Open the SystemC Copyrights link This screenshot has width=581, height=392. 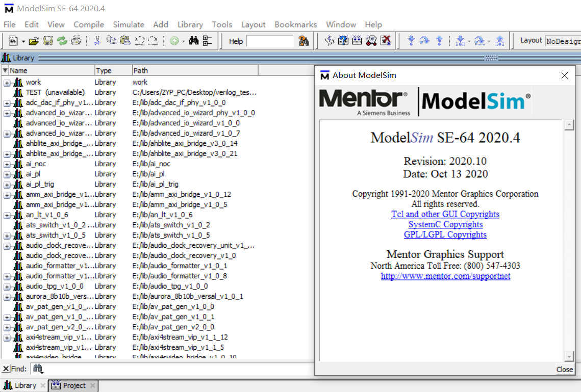click(x=445, y=224)
